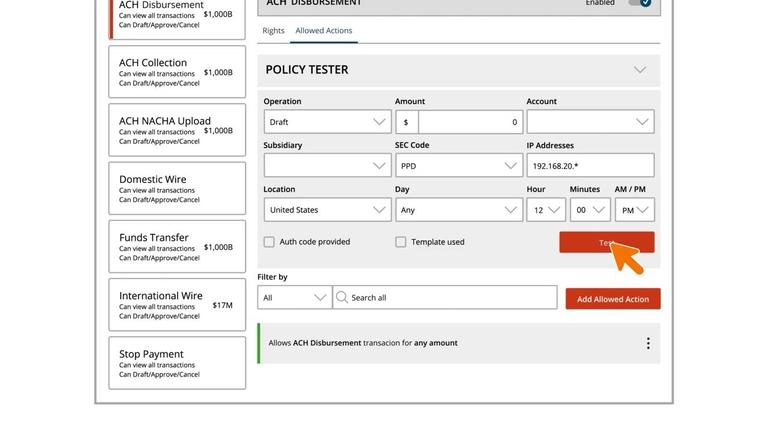The image size is (768, 432).
Task: Open the Account dropdown
Action: pos(590,122)
